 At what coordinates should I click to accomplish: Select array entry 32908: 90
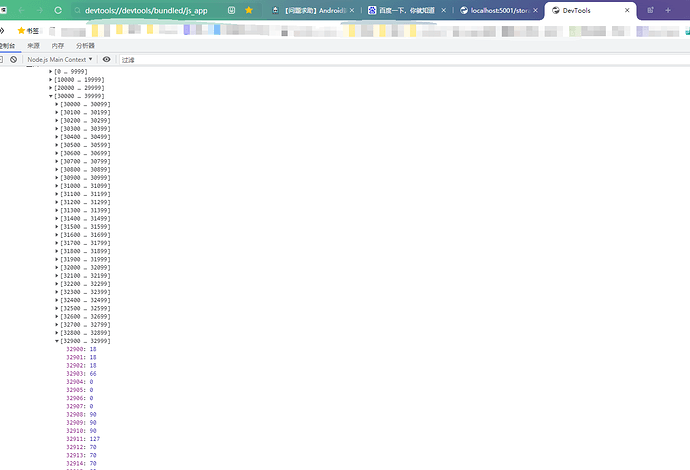(81, 415)
